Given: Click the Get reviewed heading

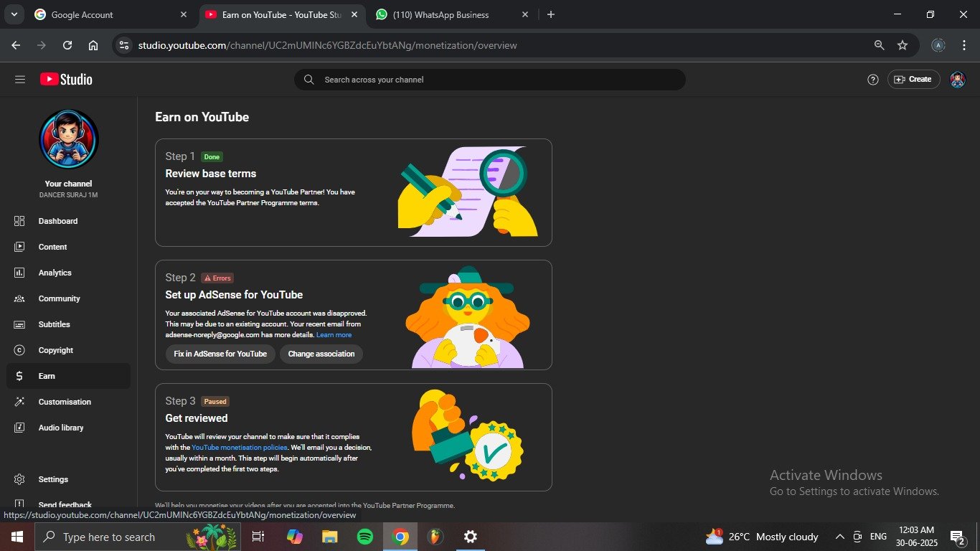Looking at the screenshot, I should [x=197, y=418].
